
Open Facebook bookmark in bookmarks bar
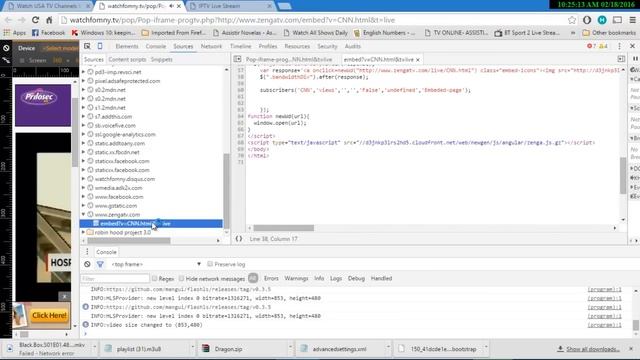[x=49, y=33]
